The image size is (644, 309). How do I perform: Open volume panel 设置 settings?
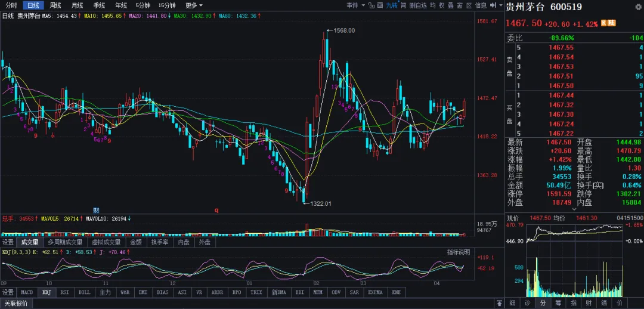point(8,242)
